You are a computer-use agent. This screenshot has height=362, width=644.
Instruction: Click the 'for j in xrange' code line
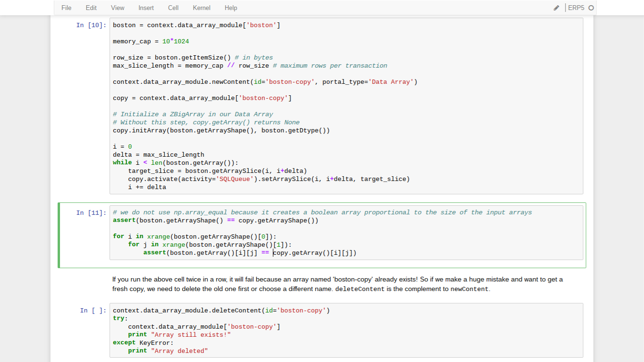(x=210, y=244)
